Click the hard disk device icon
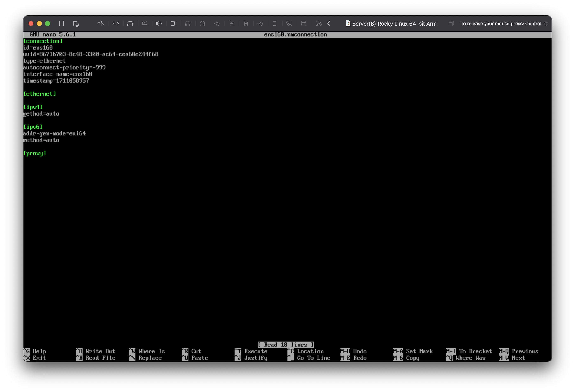The width and height of the screenshot is (575, 392). [130, 24]
